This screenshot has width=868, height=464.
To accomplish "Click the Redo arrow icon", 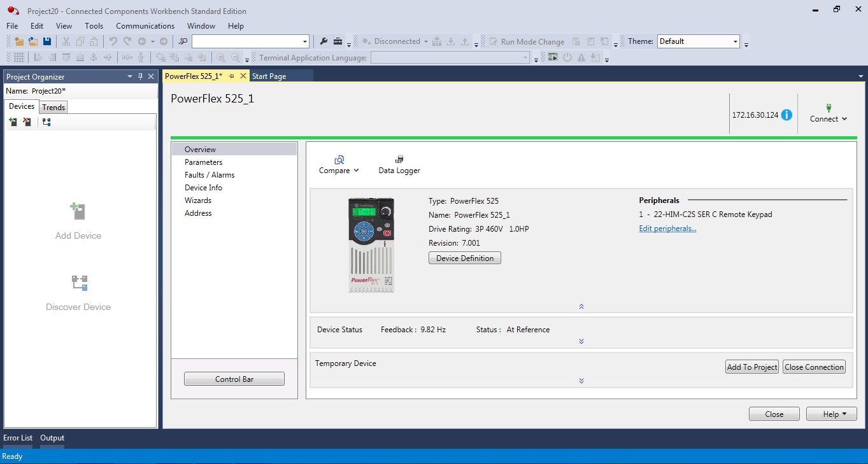I will tap(127, 41).
